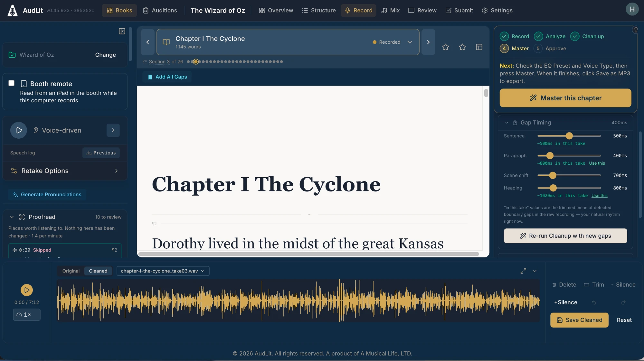
Task: Click Master this chapter button
Action: (565, 98)
